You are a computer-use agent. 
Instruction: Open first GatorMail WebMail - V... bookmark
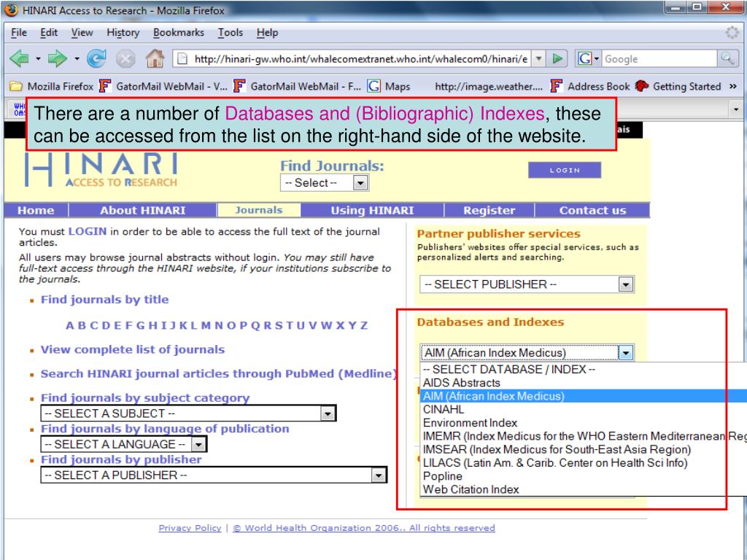click(163, 86)
